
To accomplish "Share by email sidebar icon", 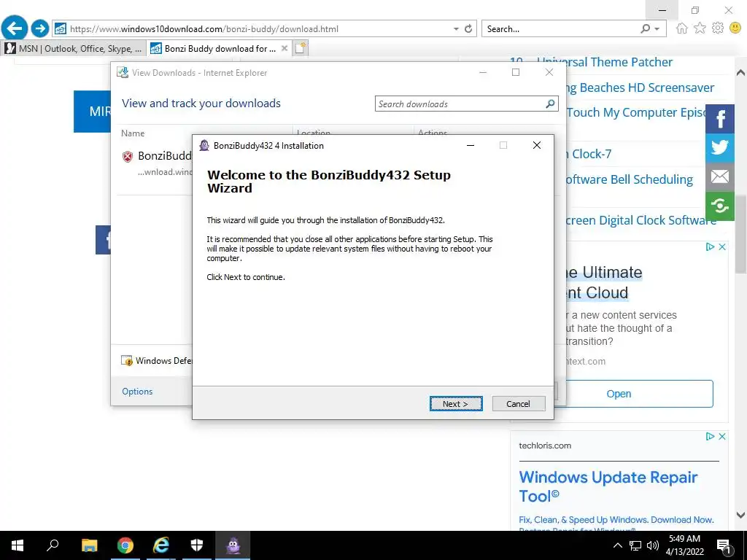I will (x=720, y=176).
